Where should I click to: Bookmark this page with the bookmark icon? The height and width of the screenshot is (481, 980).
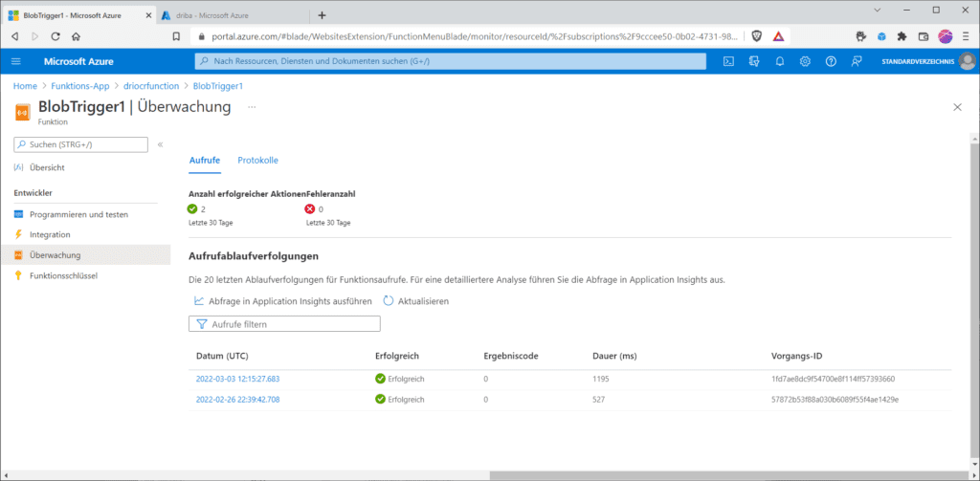177,36
